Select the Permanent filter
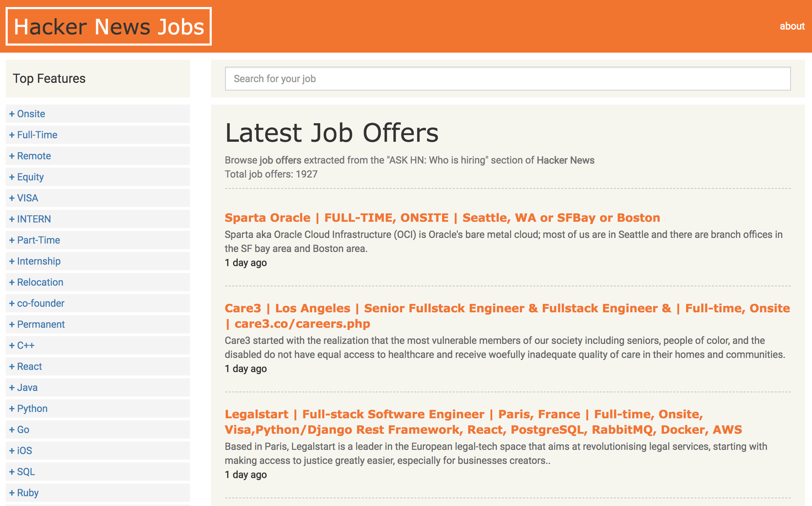Viewport: 812px width, 506px height. [98, 324]
